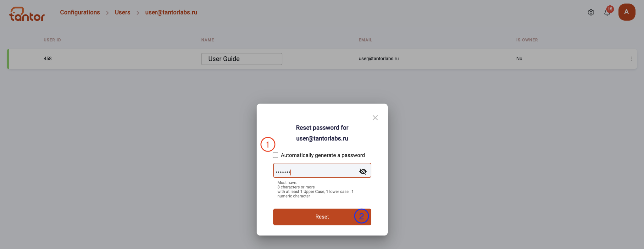Click the Reset button
This screenshot has width=644, height=249.
pos(322,217)
